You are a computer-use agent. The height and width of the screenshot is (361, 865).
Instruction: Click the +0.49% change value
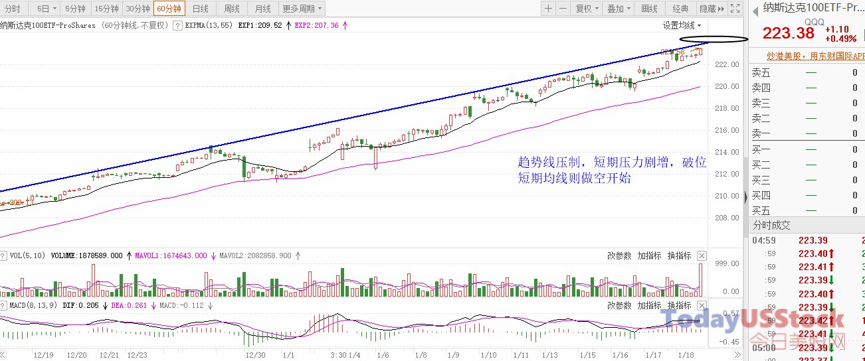[x=840, y=39]
